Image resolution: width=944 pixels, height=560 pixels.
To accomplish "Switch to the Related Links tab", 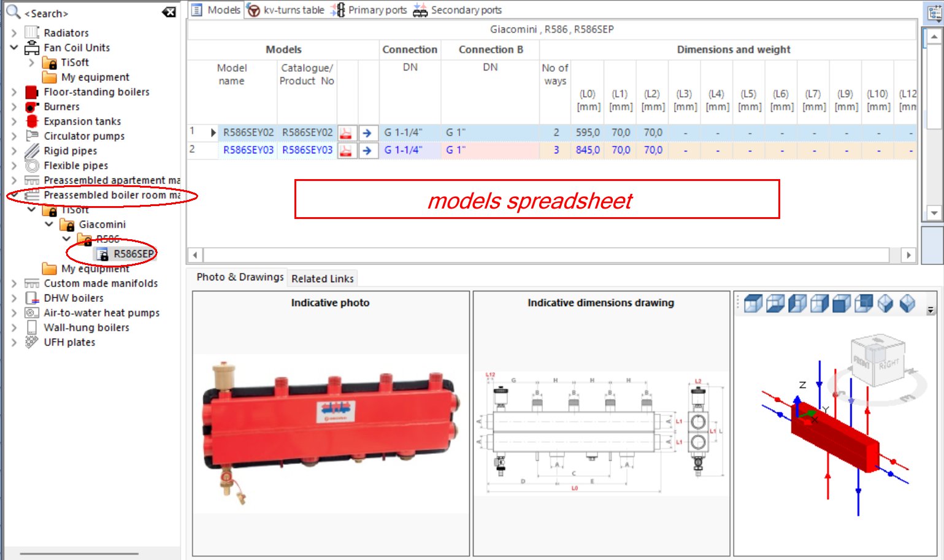I will click(x=323, y=278).
